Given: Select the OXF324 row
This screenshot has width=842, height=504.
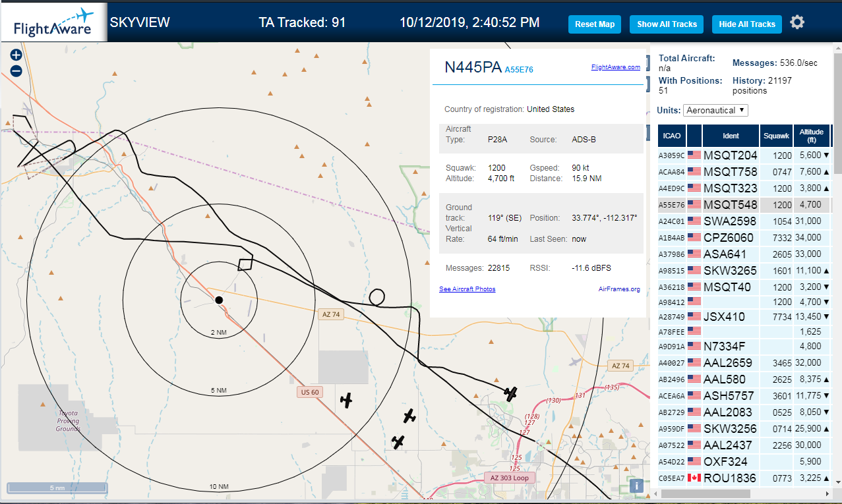Looking at the screenshot, I should click(744, 462).
